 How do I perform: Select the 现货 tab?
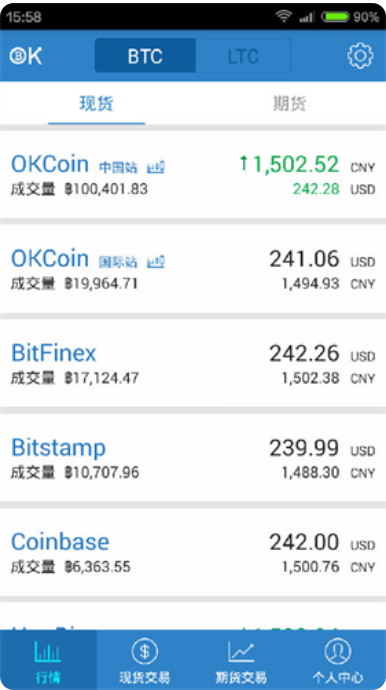pos(96,104)
